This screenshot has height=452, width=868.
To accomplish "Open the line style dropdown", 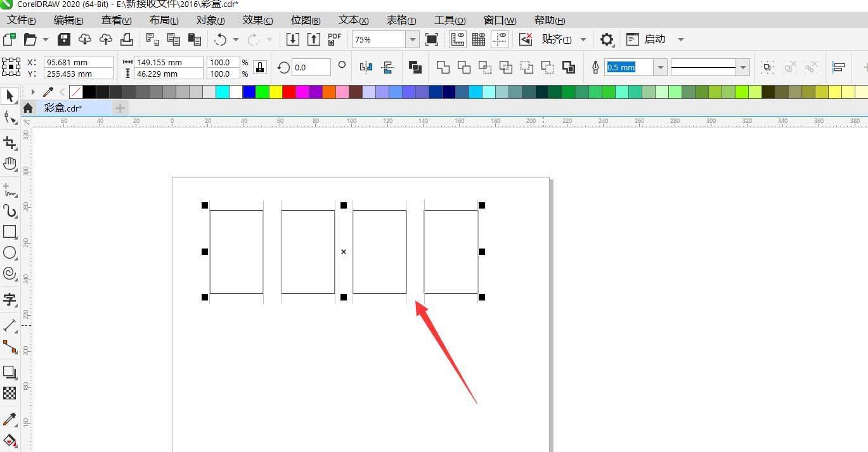I will coord(743,67).
